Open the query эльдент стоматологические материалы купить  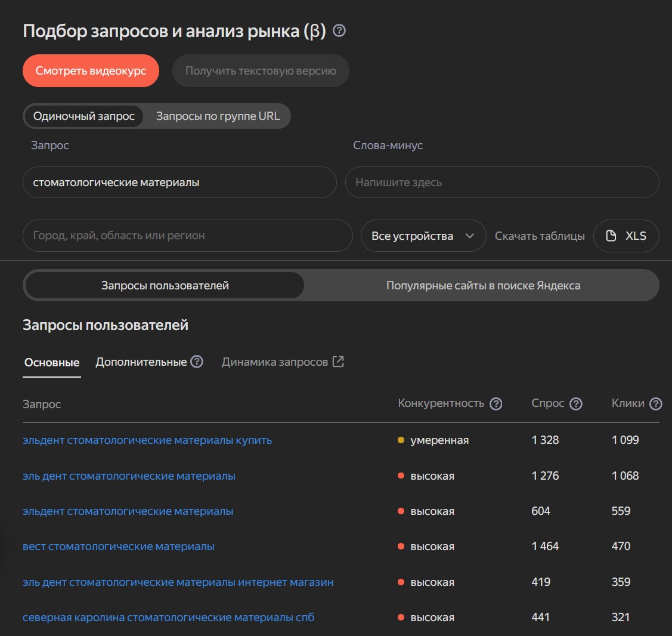point(147,440)
